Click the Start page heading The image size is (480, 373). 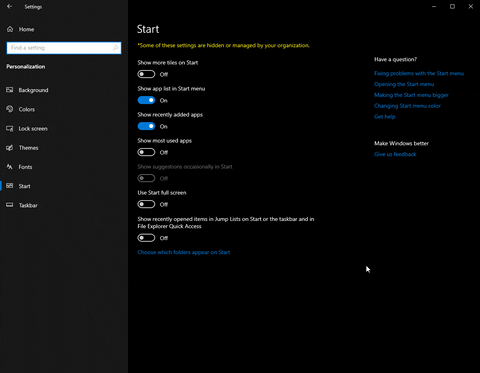click(148, 29)
